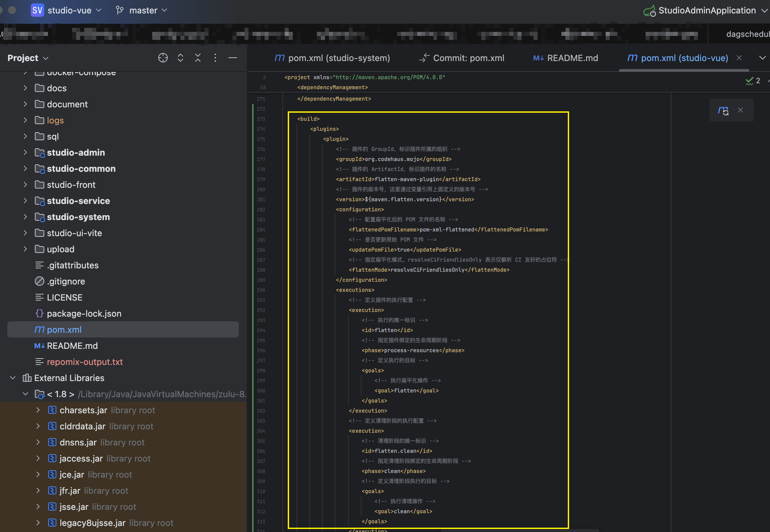Viewport: 770px width, 532px height.
Task: Collapse the < 1.8 > JDK node
Action: (x=25, y=394)
